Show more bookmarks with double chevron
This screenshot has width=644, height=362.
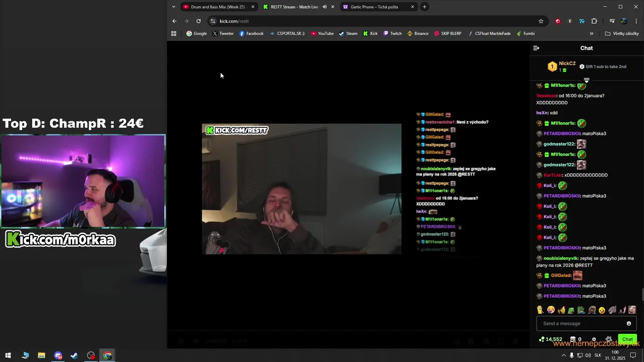coord(592,34)
